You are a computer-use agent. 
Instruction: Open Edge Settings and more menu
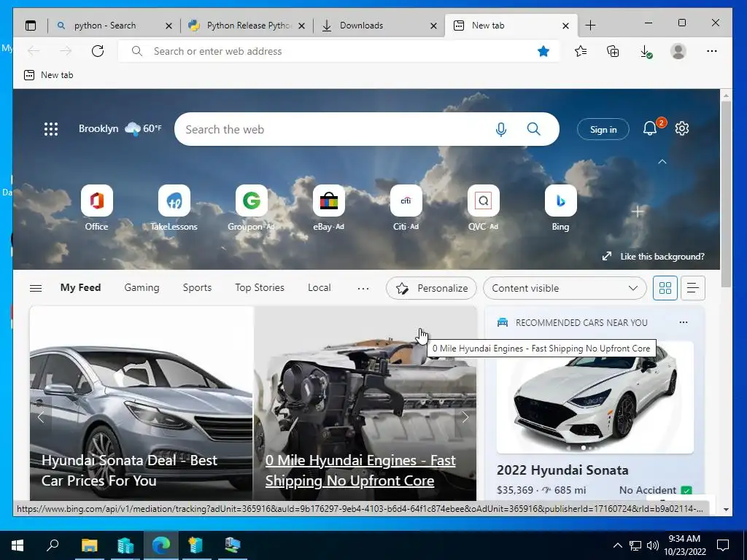point(712,51)
